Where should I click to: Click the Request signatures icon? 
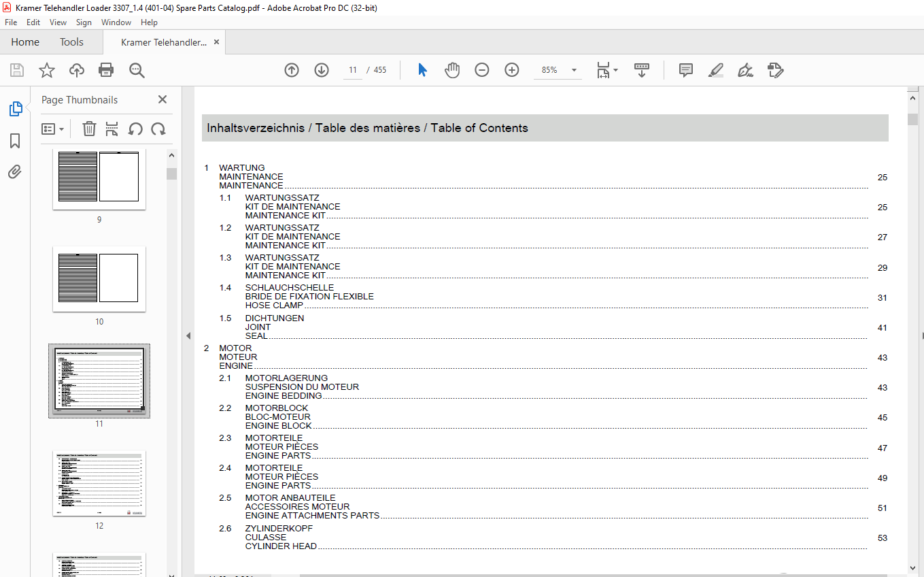pyautogui.click(x=776, y=70)
